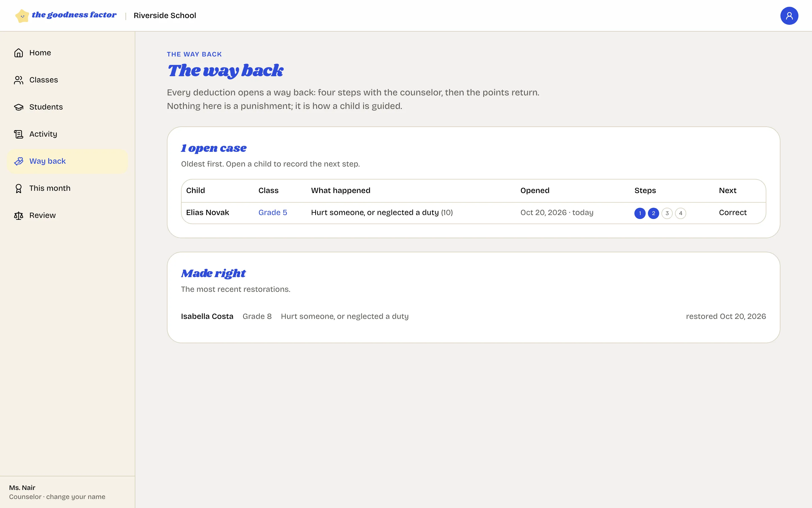Click 'Oct 20, 2026 · today' cell
The width and height of the screenshot is (812, 508).
pos(557,213)
